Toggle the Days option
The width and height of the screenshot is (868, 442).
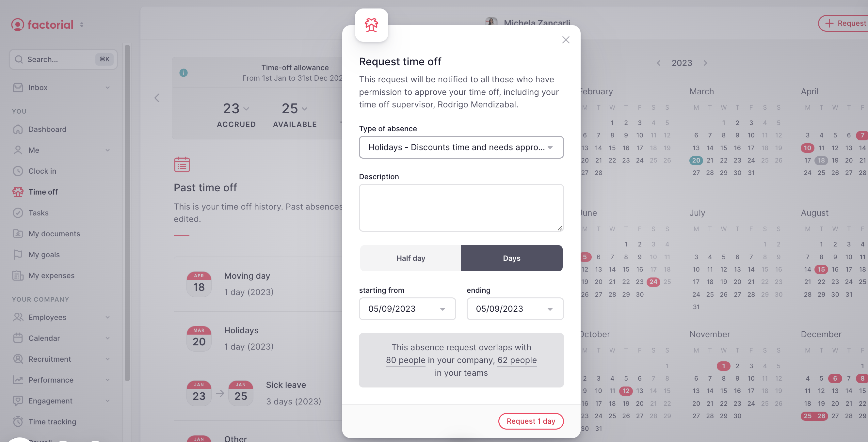pyautogui.click(x=511, y=258)
